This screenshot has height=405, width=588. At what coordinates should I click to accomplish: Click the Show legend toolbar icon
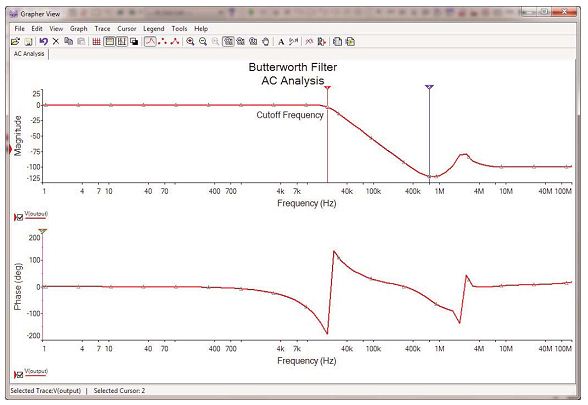tap(110, 42)
